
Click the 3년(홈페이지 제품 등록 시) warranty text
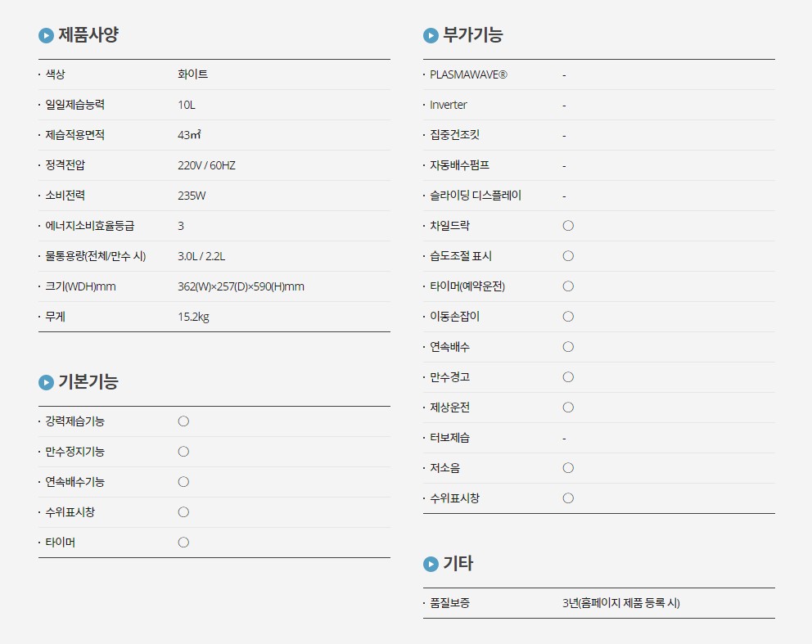(x=620, y=603)
